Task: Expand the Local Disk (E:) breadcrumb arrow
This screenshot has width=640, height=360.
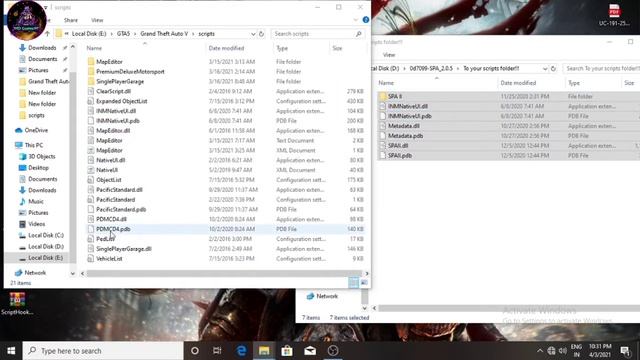Action: tap(112, 34)
